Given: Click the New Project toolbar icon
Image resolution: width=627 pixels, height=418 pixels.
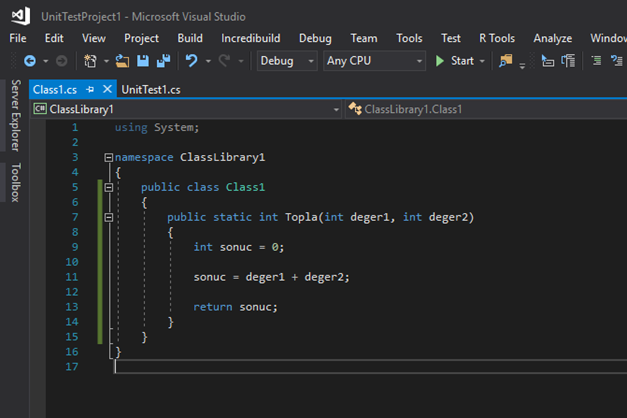Looking at the screenshot, I should 90,61.
